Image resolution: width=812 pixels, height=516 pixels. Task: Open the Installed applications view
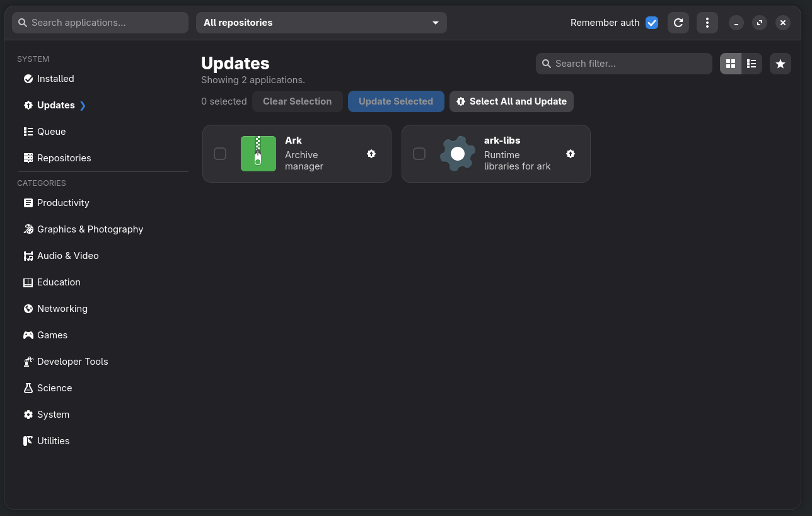(x=55, y=78)
